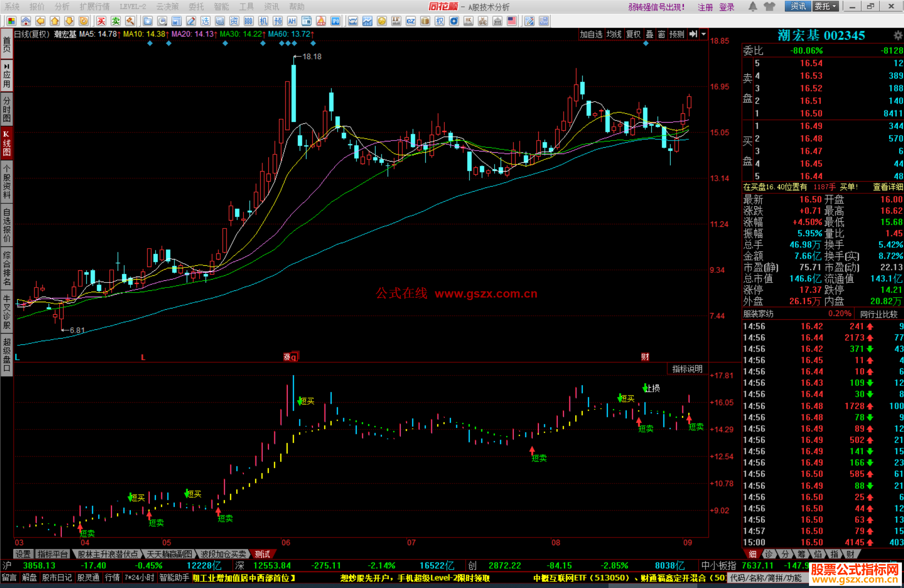Click the home page house icon

26,21
